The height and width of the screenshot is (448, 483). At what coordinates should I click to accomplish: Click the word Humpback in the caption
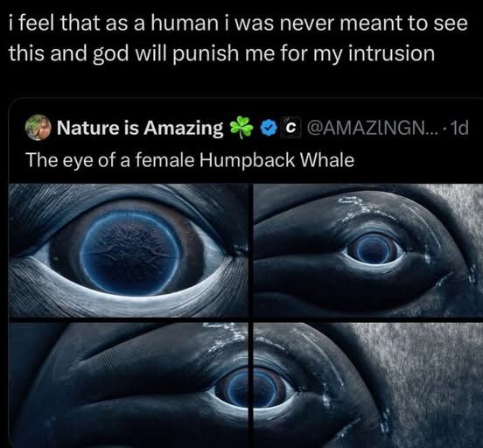tap(247, 161)
